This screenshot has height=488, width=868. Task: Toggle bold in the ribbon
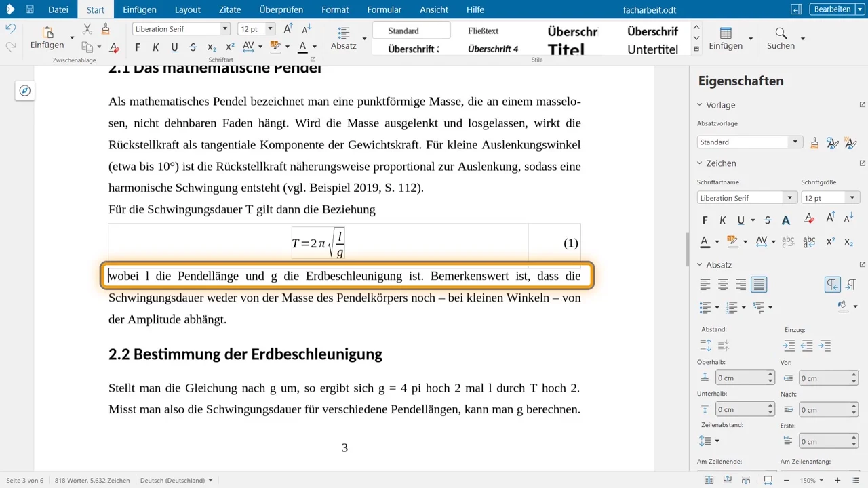(x=138, y=47)
